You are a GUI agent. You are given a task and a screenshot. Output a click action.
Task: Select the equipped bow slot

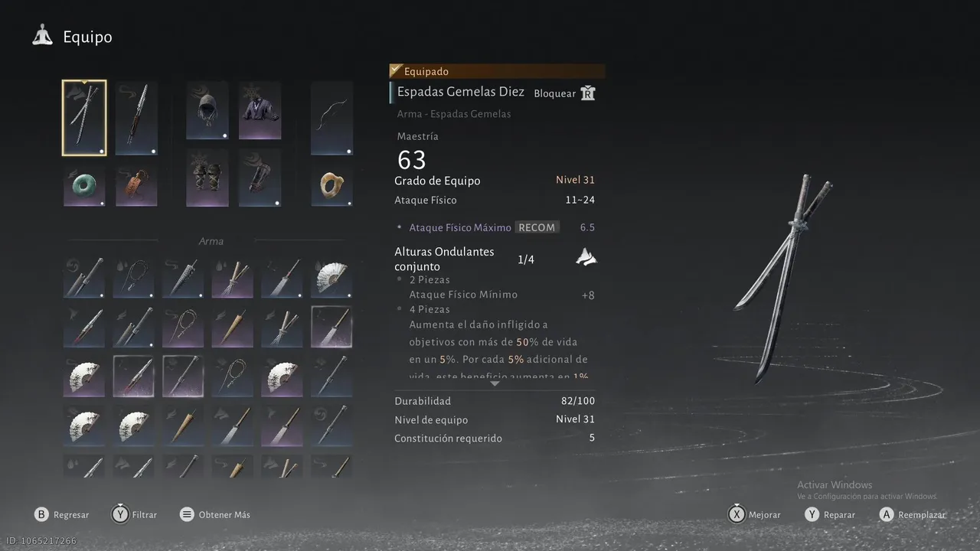point(332,118)
